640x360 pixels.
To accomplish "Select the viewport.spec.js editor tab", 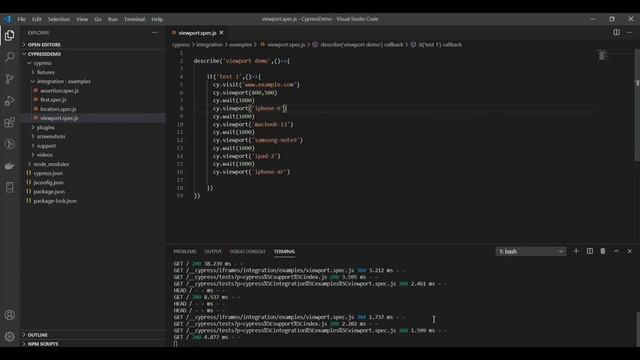I will (x=197, y=33).
